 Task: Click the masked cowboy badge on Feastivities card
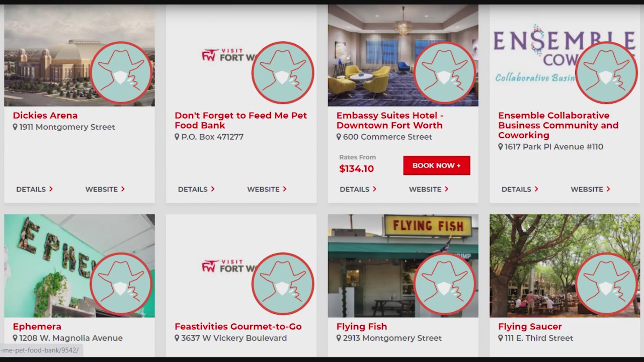tap(283, 284)
